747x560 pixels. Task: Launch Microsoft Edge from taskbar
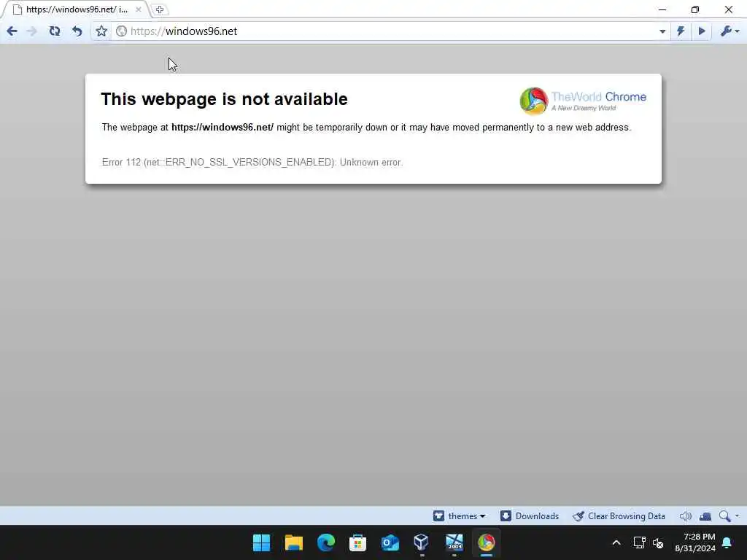(326, 542)
